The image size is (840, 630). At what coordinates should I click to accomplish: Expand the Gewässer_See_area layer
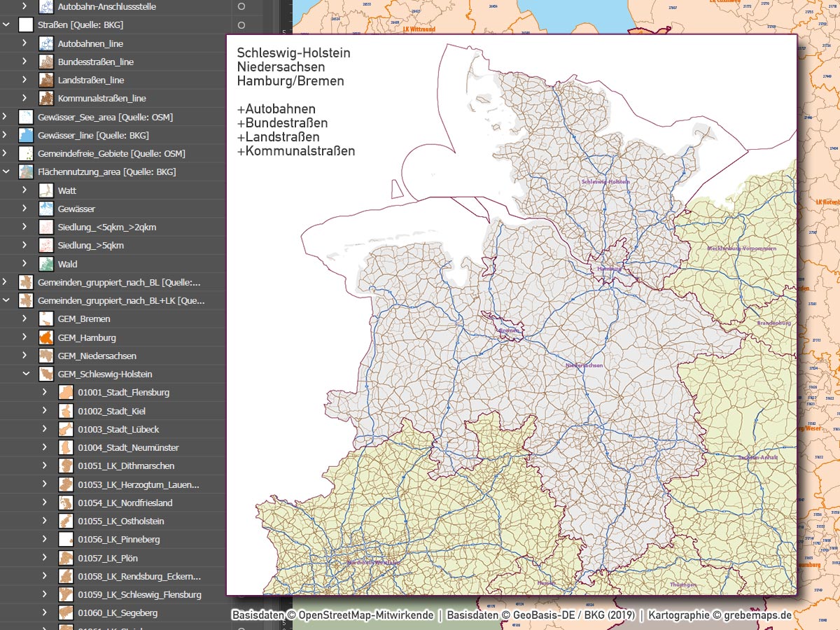(6, 117)
